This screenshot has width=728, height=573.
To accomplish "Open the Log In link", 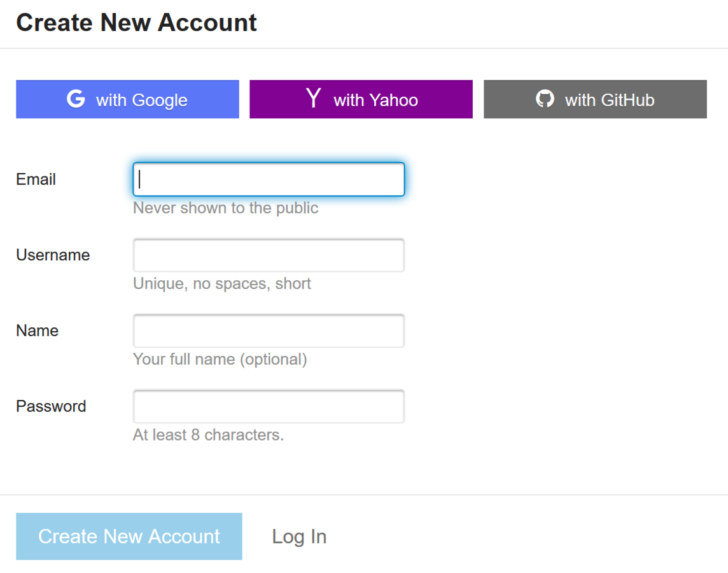I will click(x=299, y=537).
